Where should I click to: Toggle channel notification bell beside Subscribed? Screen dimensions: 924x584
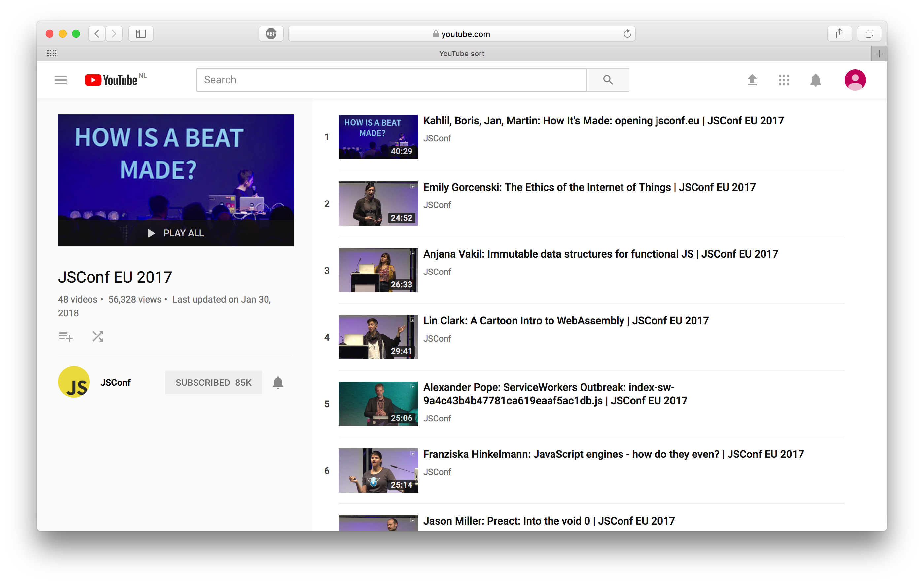click(278, 383)
